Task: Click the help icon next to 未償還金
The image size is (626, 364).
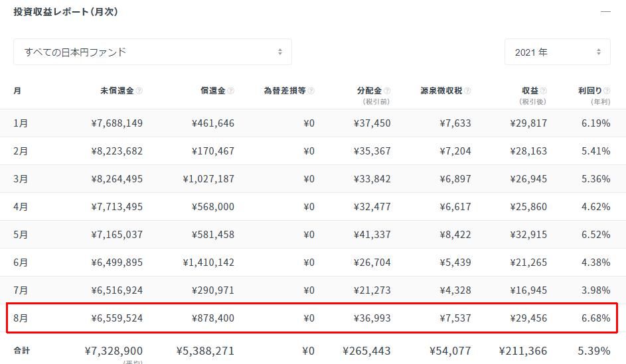Action: (x=139, y=91)
